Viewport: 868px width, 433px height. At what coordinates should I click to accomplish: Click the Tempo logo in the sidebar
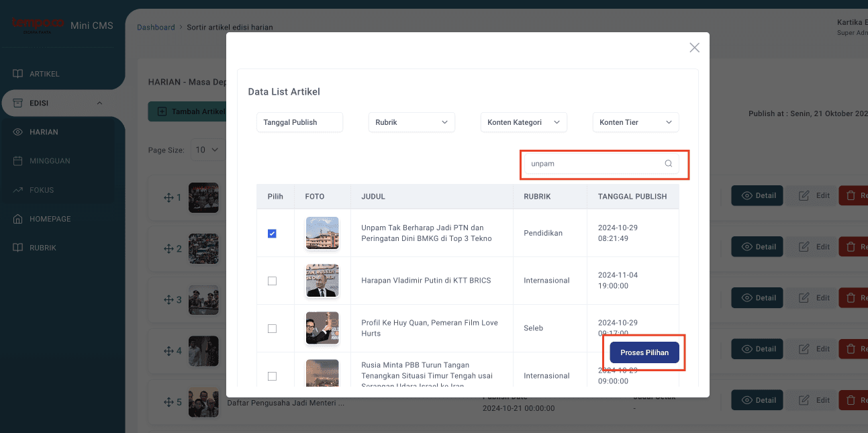click(x=38, y=25)
